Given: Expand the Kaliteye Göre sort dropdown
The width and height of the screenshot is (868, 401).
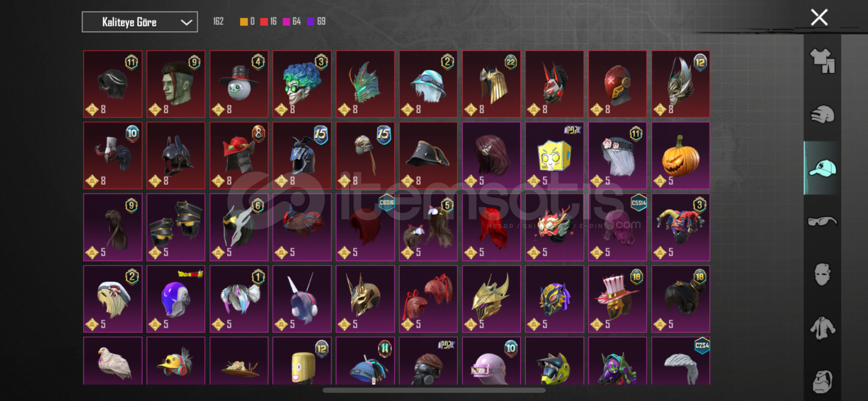Looking at the screenshot, I should [x=140, y=22].
